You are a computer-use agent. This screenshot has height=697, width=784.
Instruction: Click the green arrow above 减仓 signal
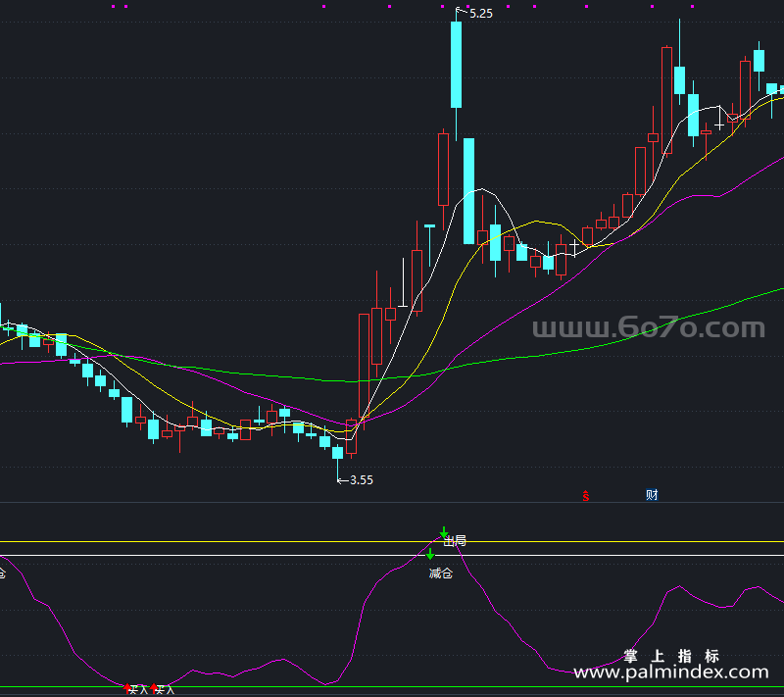click(x=430, y=554)
